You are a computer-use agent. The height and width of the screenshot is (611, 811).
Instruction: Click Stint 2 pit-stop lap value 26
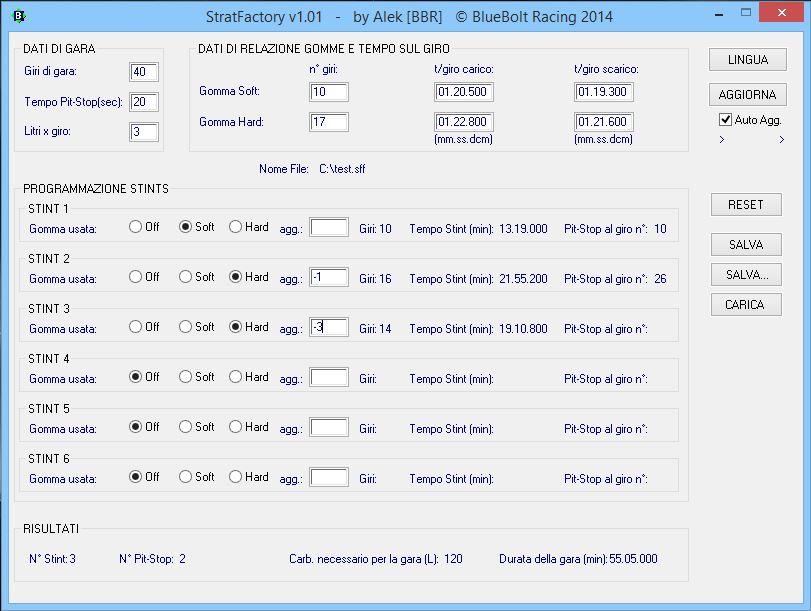coord(660,279)
